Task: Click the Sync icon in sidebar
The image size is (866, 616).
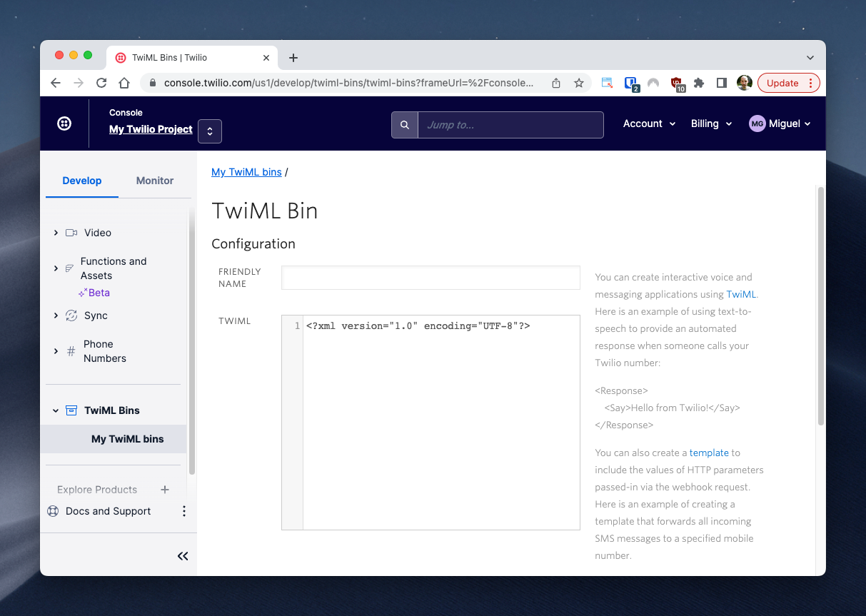Action: (x=71, y=315)
